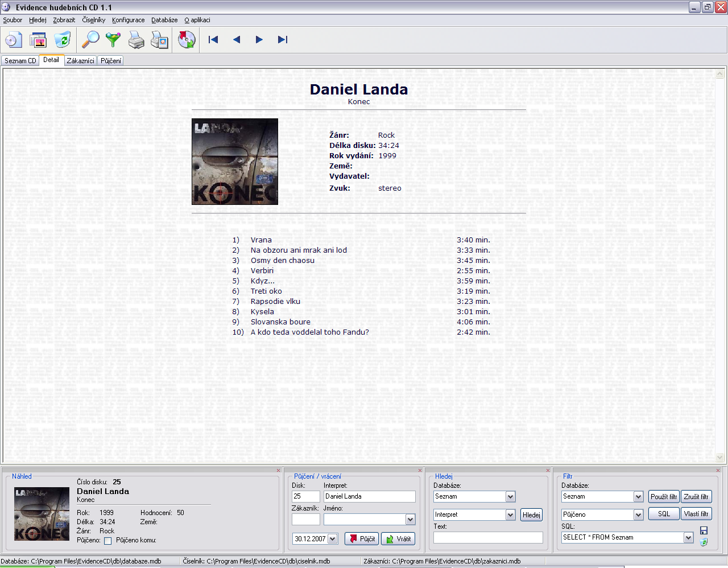Click the floppy save icon in Filtr panel
Screen dimensions: 728x568
click(x=704, y=530)
